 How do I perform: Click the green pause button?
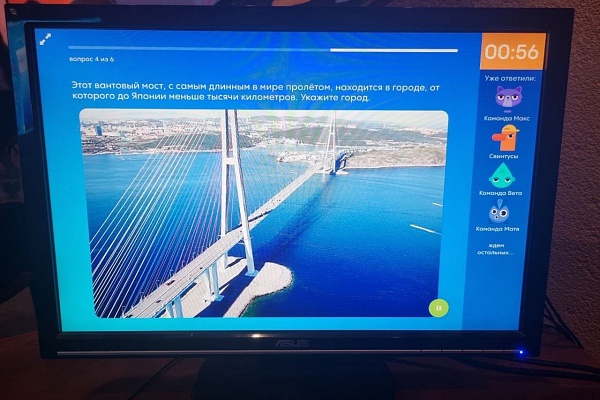coord(439,308)
